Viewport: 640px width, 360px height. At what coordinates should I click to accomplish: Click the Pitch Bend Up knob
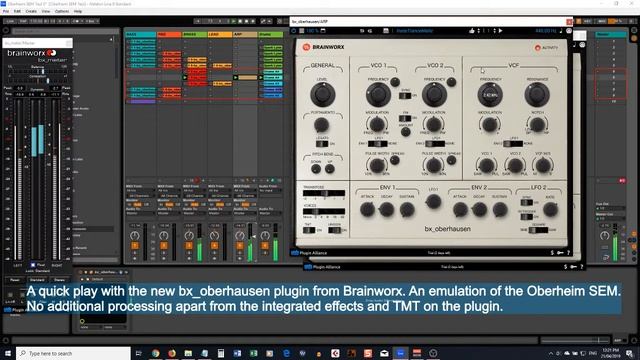(x=330, y=169)
